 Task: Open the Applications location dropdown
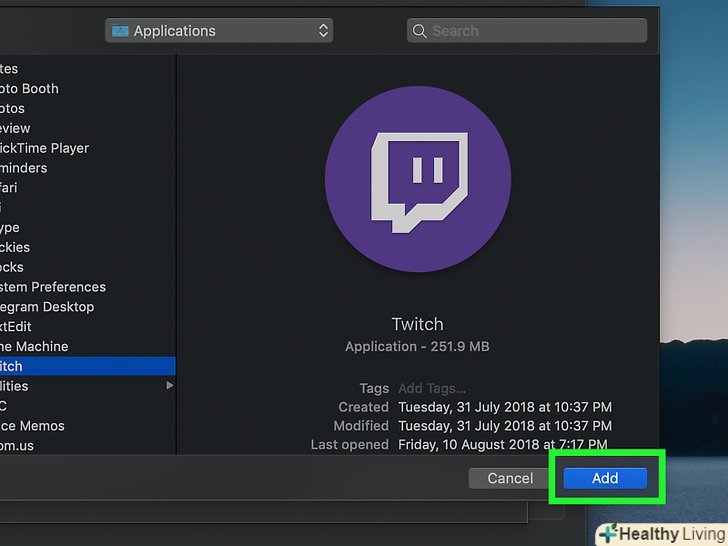(x=219, y=31)
